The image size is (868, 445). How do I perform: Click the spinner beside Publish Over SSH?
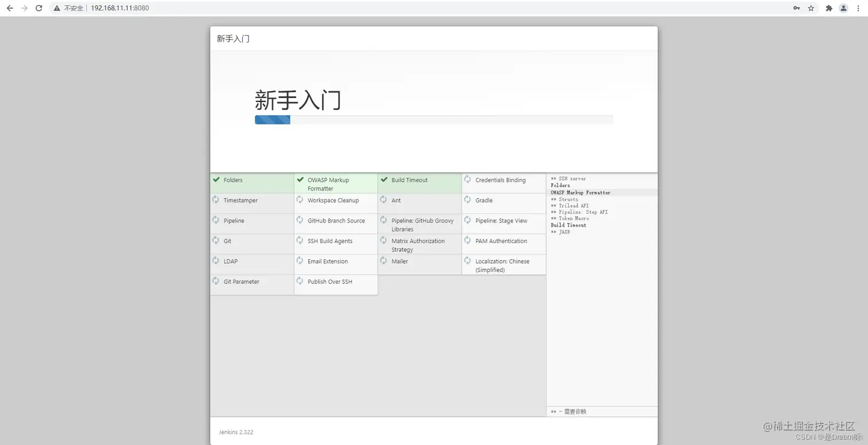[x=300, y=281]
